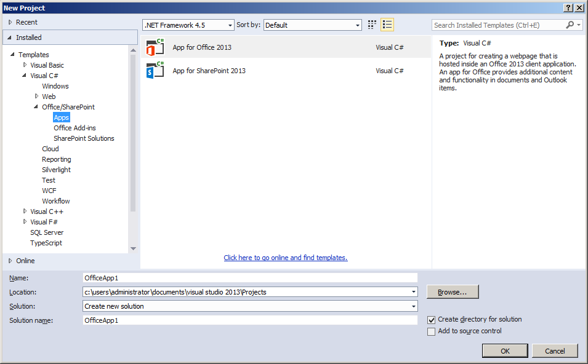The height and width of the screenshot is (364, 588).
Task: Select the WCF category
Action: [49, 191]
